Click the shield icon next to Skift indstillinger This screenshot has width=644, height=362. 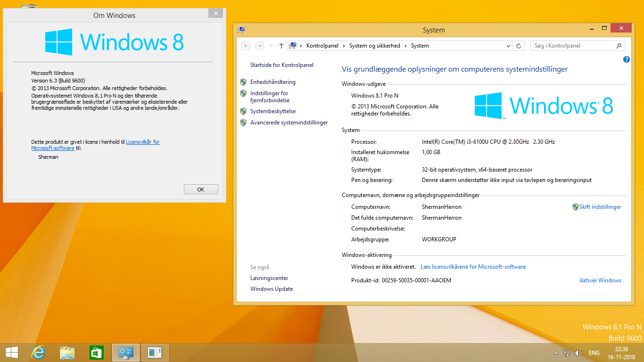pos(575,206)
